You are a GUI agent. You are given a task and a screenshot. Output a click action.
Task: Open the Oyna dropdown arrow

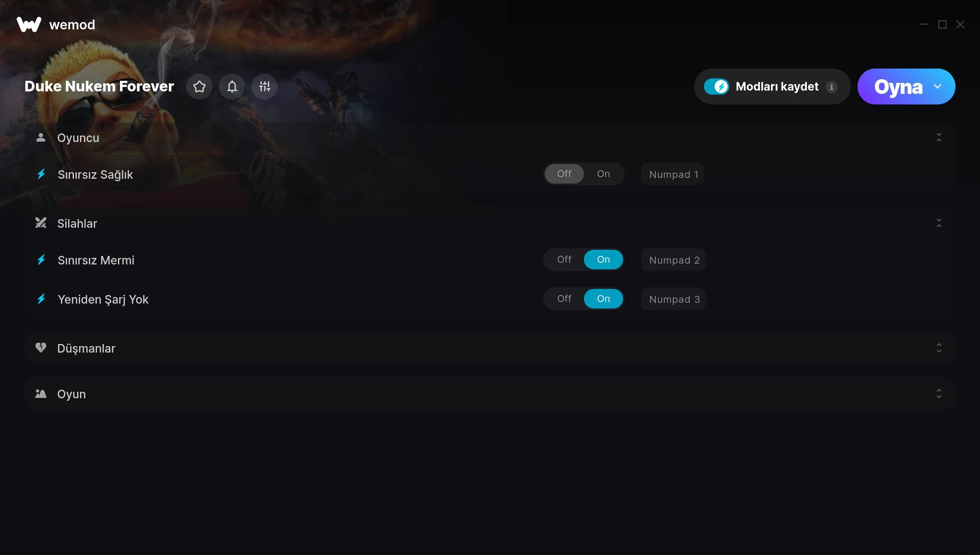(x=938, y=87)
